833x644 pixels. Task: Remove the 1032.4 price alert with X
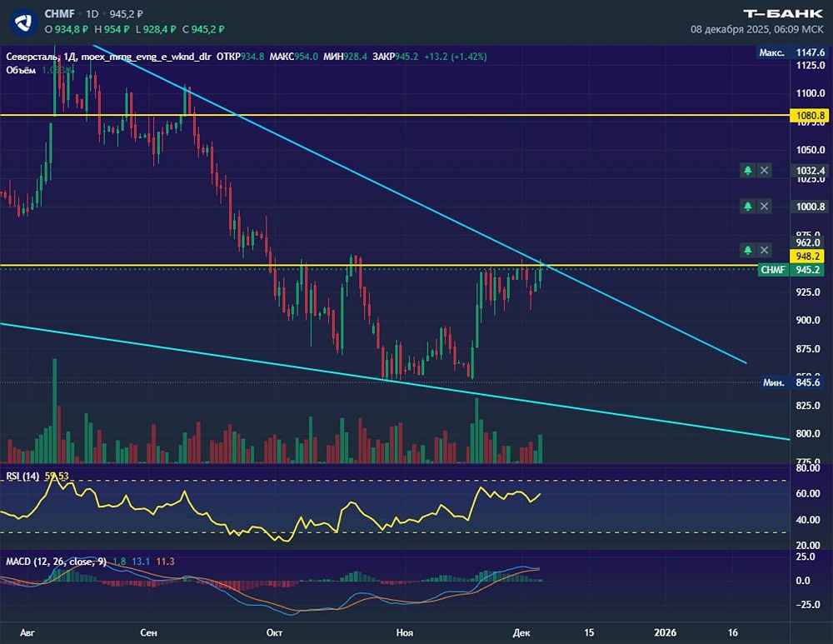point(764,171)
